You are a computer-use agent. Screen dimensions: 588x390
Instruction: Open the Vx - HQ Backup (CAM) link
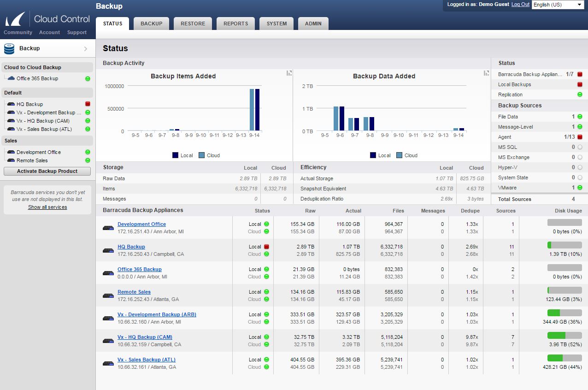145,337
